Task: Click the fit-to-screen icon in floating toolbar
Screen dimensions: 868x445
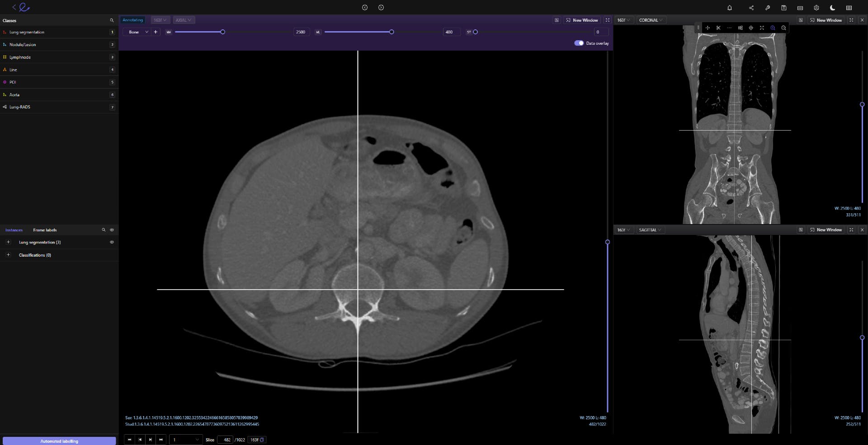Action: click(x=762, y=28)
